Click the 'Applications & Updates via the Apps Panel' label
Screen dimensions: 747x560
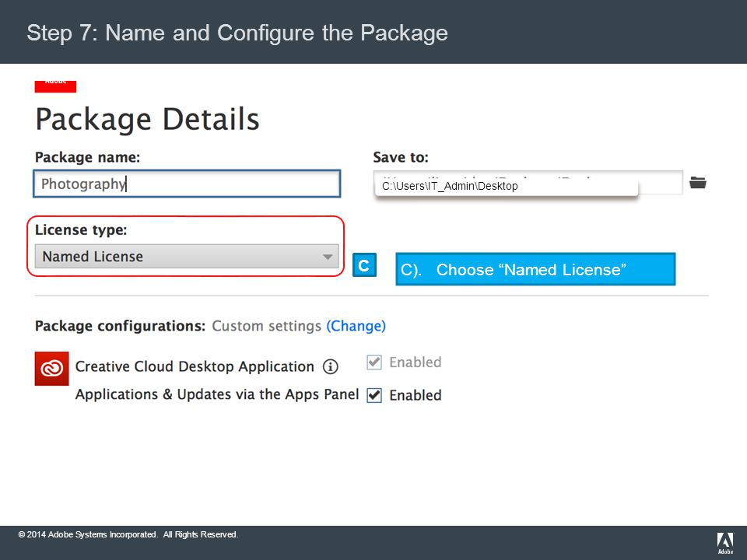tap(217, 394)
